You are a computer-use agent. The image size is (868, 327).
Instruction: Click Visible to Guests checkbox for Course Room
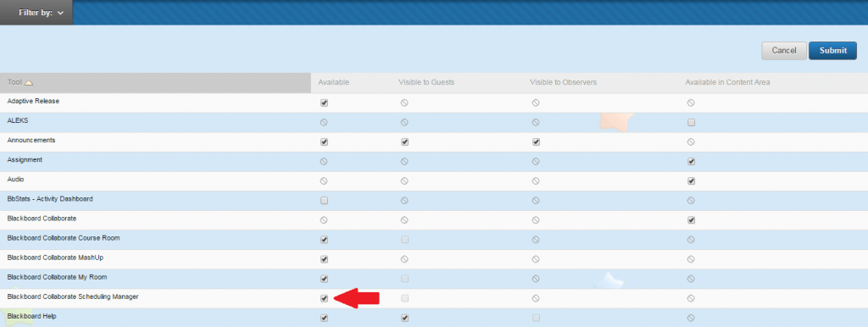coord(404,240)
